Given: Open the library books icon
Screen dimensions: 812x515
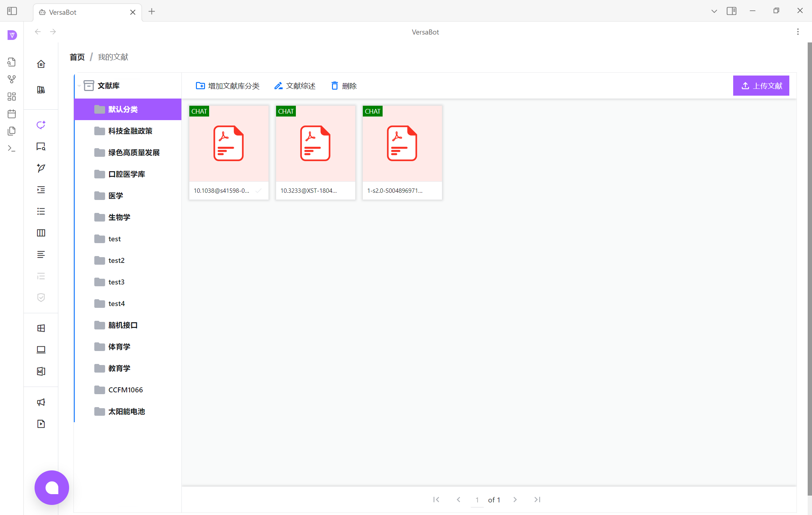Looking at the screenshot, I should pyautogui.click(x=41, y=90).
